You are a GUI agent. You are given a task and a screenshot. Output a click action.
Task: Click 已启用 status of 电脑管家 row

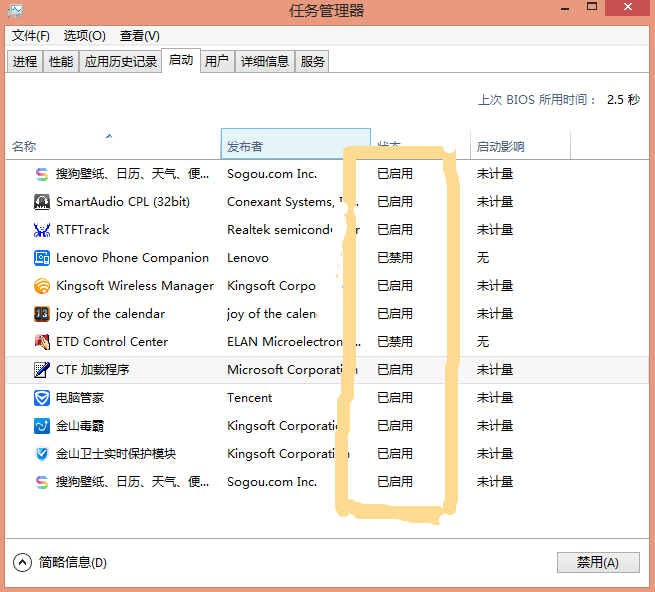tap(395, 398)
